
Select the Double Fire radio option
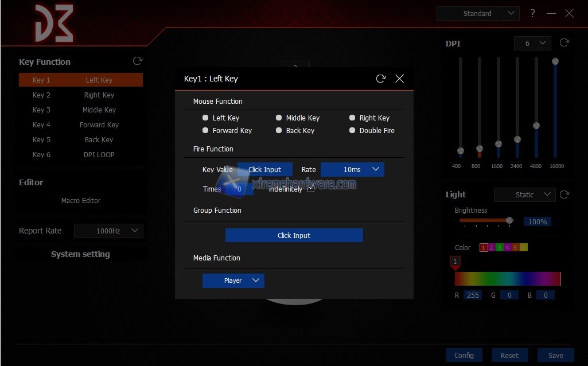(352, 130)
